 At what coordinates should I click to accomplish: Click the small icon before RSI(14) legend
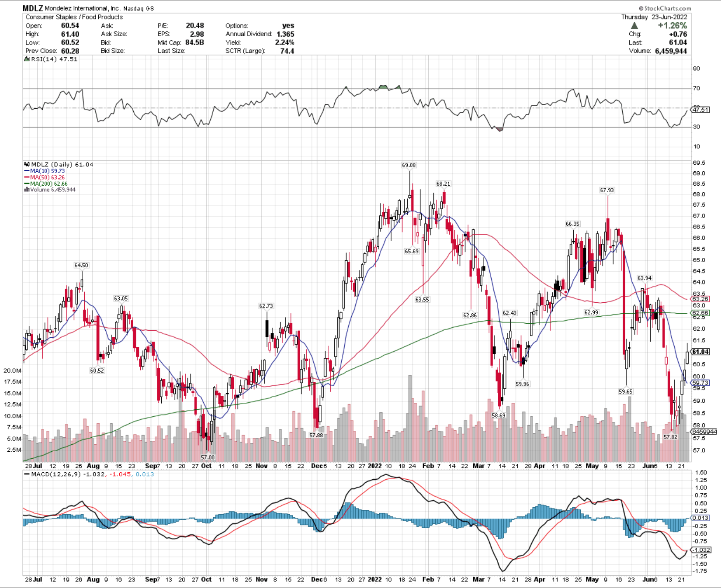pyautogui.click(x=27, y=59)
